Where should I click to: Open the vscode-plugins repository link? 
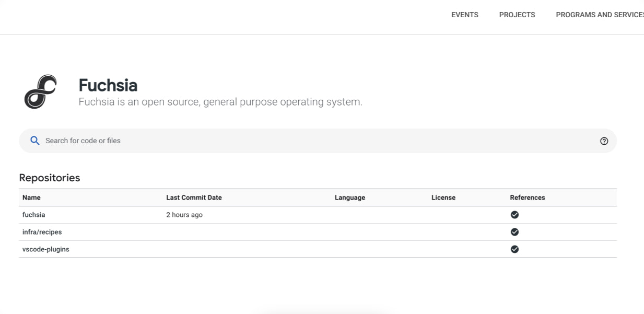tap(46, 249)
